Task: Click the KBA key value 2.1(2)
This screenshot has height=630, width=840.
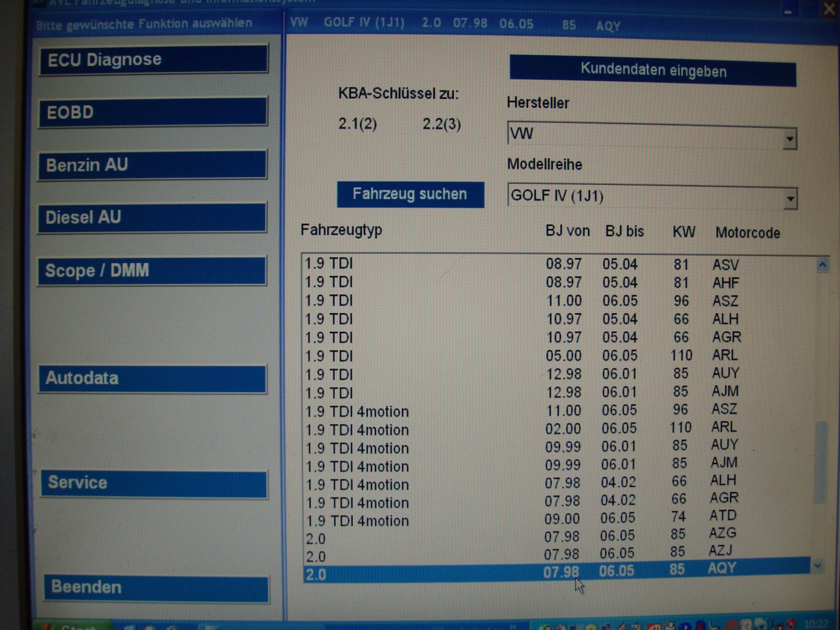Action: (x=358, y=124)
